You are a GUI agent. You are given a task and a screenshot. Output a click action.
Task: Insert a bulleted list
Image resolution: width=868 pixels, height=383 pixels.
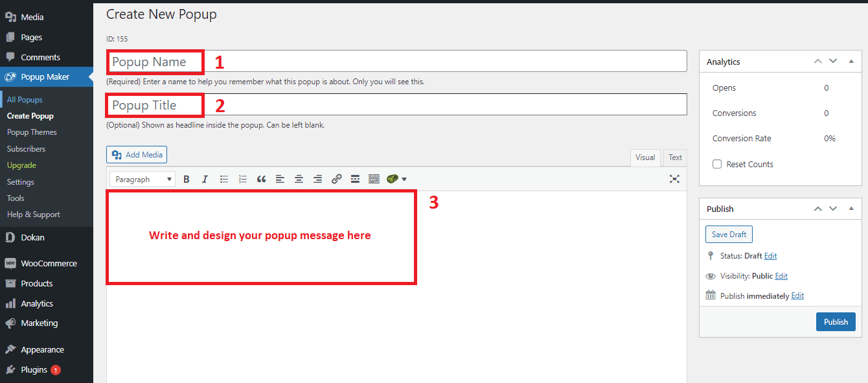[224, 179]
